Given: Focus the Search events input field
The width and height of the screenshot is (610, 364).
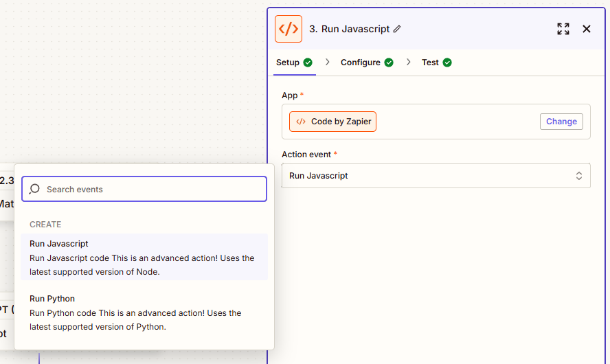Looking at the screenshot, I should [144, 189].
